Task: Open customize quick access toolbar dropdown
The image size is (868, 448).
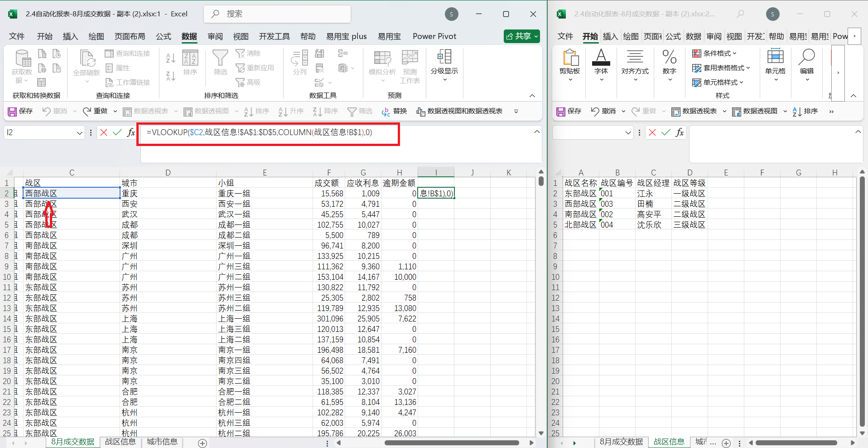Action: (516, 112)
